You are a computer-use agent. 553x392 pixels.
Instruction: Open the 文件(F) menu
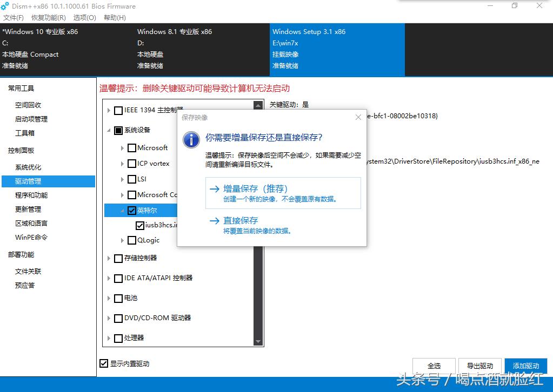click(x=13, y=17)
